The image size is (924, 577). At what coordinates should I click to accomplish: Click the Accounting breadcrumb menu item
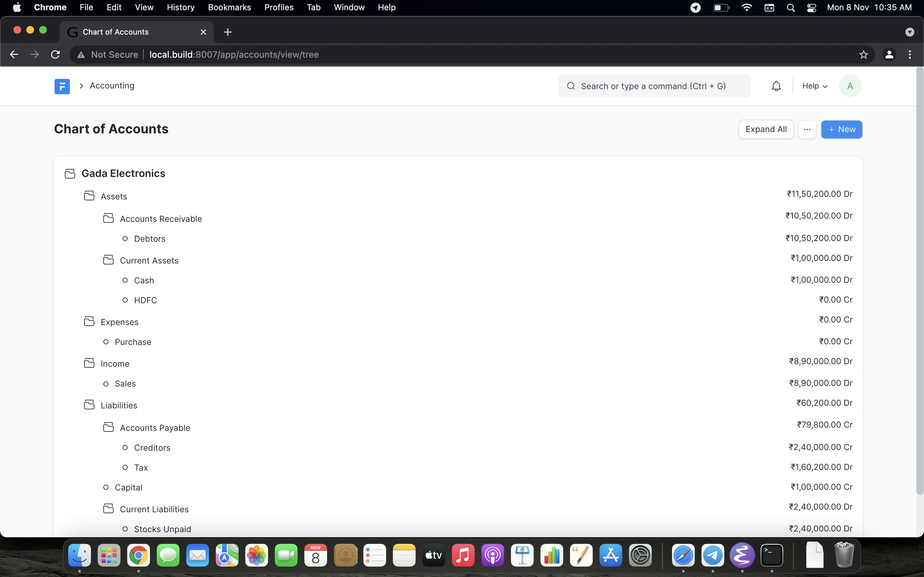[111, 85]
